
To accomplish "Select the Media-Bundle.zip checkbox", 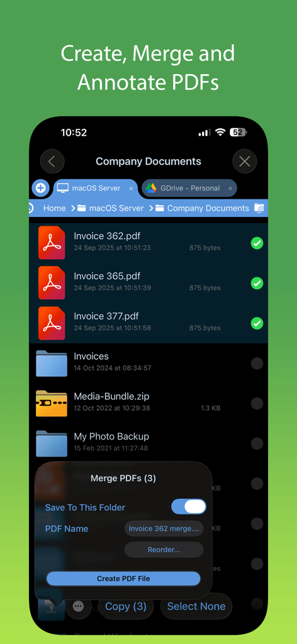I will point(257,403).
